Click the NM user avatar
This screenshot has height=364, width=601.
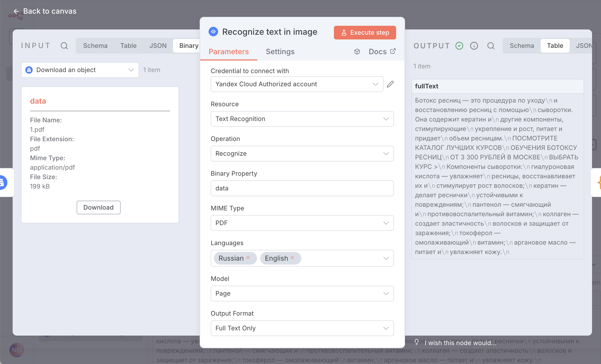(x=16, y=350)
